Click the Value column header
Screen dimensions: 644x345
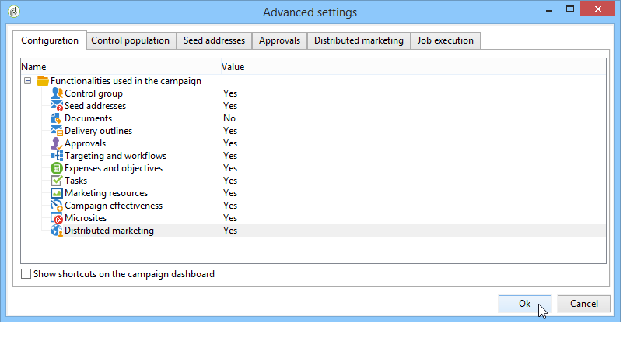tap(233, 67)
